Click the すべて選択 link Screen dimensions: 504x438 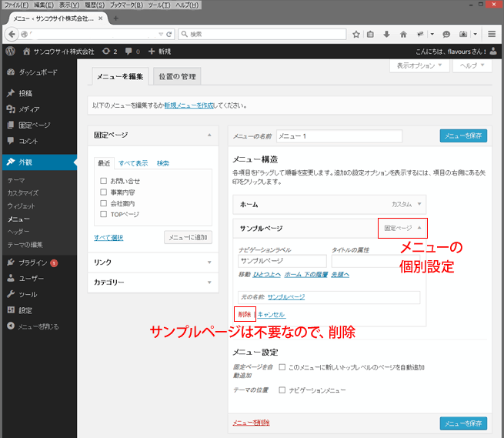tap(108, 238)
